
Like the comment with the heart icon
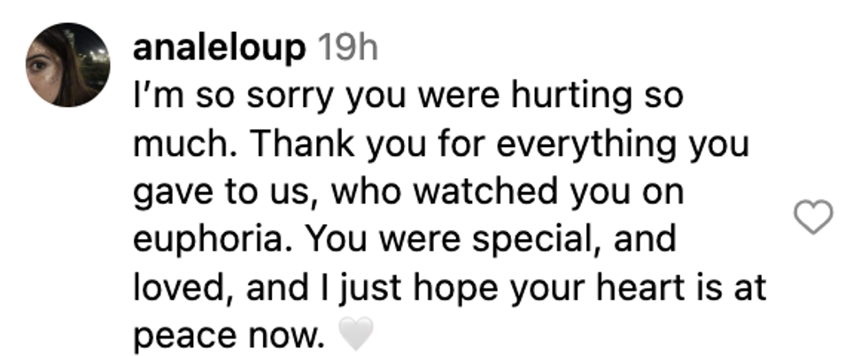[813, 217]
